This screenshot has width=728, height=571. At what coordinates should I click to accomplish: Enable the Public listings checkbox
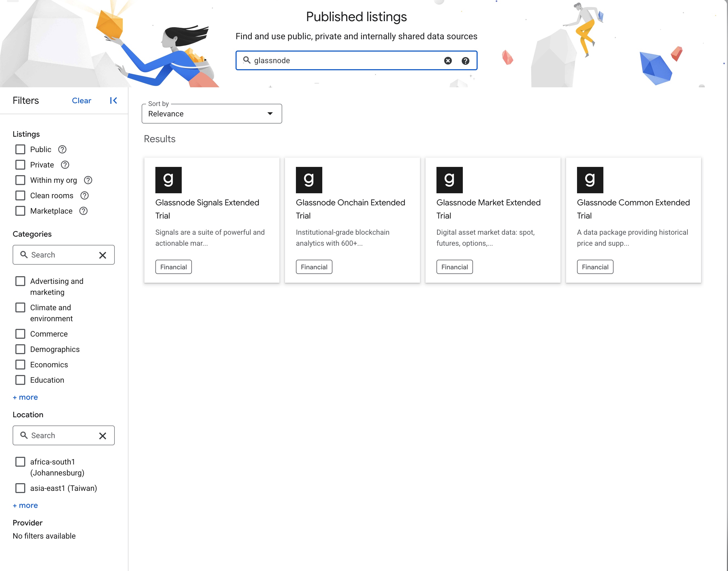pyautogui.click(x=20, y=149)
